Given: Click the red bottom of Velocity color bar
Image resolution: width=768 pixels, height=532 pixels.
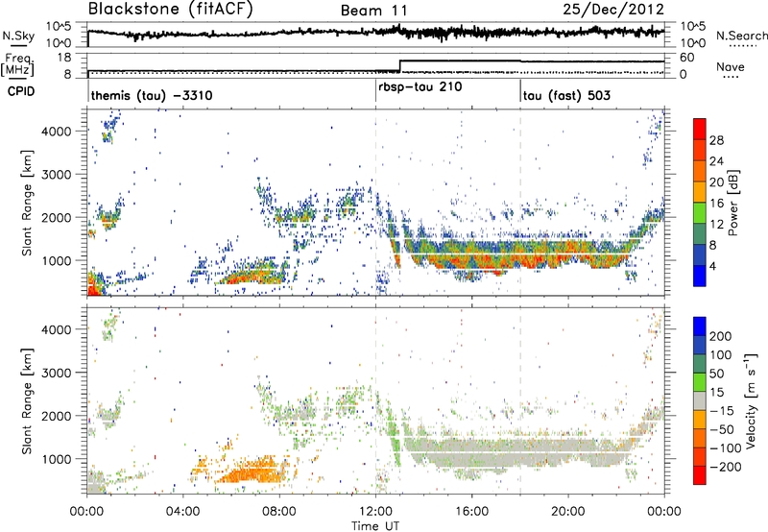Looking at the screenshot, I should click(700, 475).
